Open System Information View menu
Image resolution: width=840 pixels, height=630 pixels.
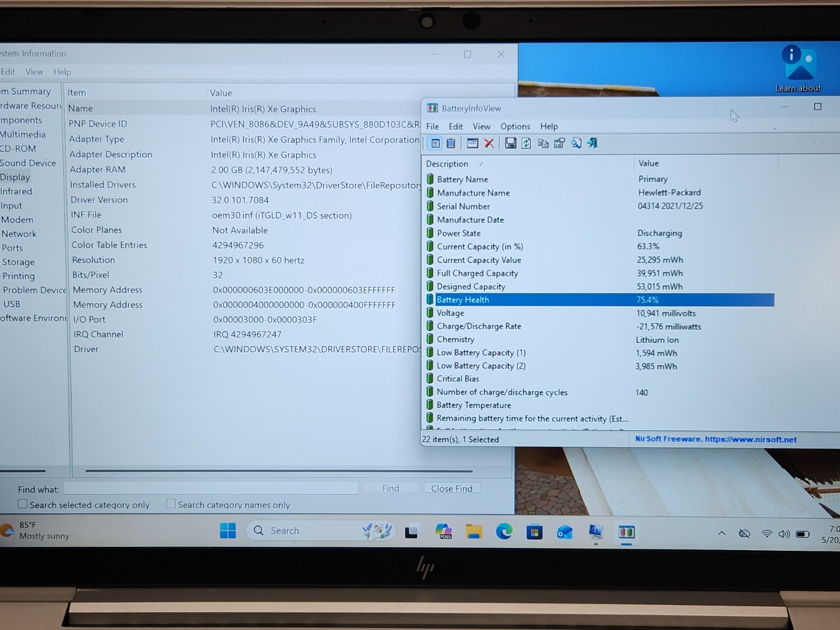[x=34, y=72]
